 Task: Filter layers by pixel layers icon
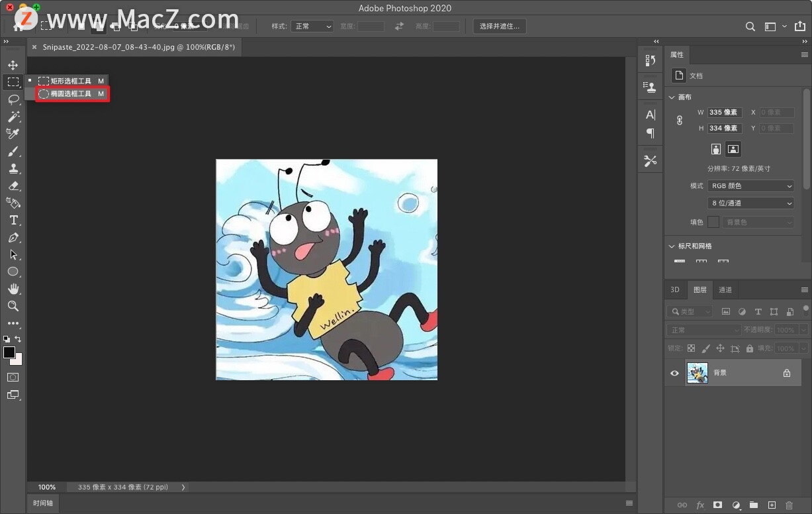click(726, 311)
